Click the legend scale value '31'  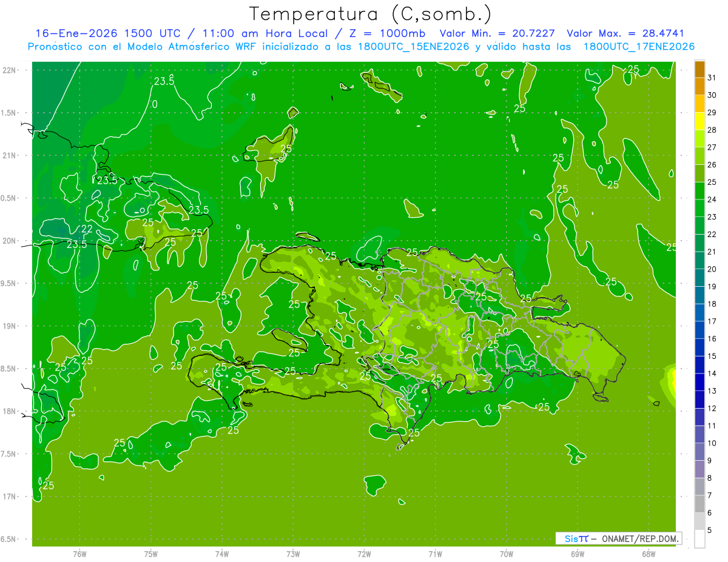point(712,78)
